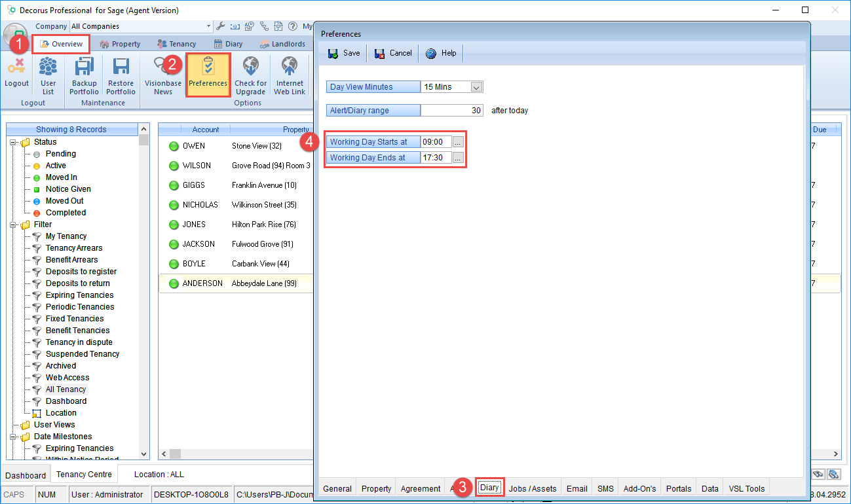The image size is (851, 504).
Task: Click the right arrow of the horizontal scrollbar
Action: (x=837, y=454)
